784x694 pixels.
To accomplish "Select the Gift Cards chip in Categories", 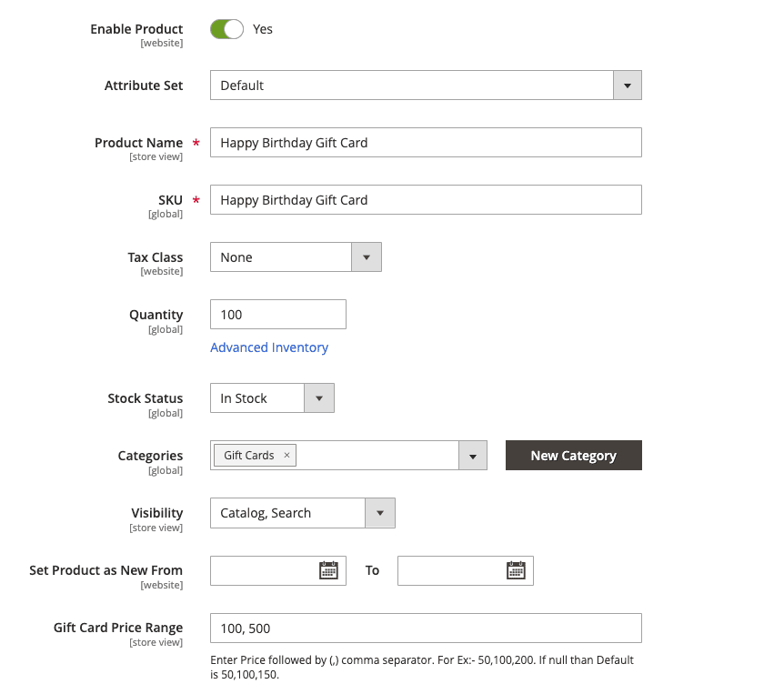I will click(x=247, y=455).
